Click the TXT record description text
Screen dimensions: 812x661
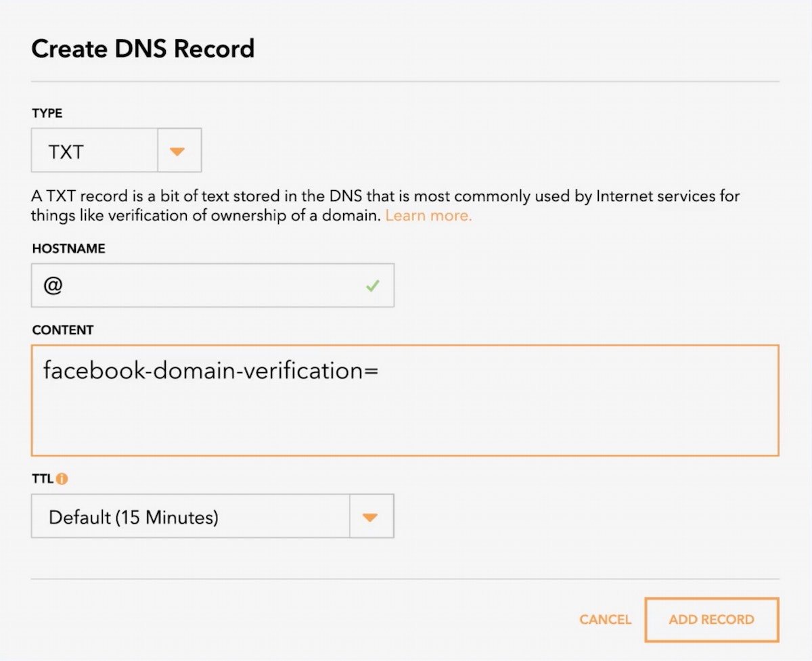[x=386, y=205]
